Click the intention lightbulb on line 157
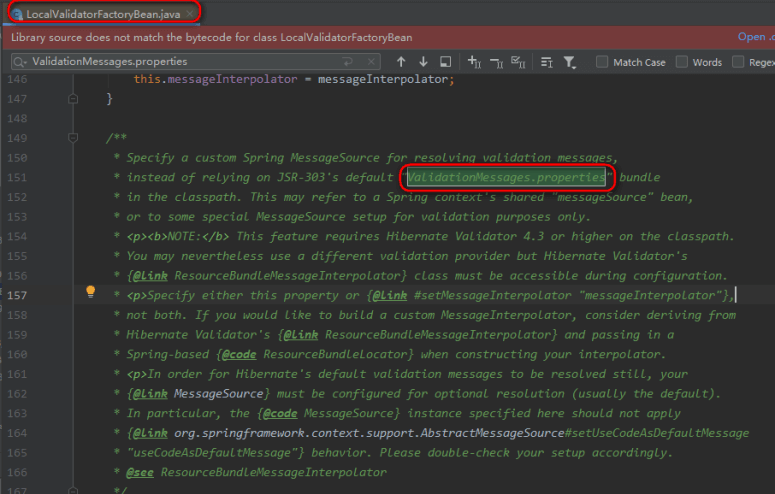This screenshot has width=775, height=494. (x=90, y=291)
